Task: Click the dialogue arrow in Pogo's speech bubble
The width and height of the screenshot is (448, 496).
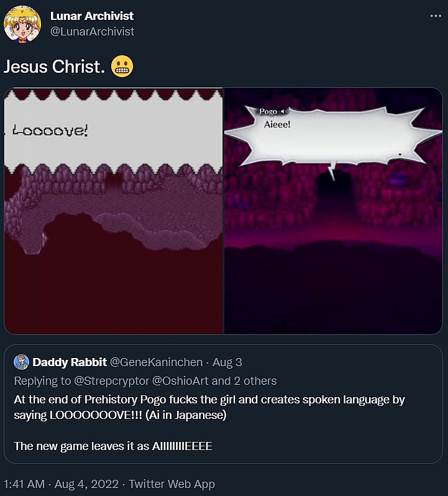Action: point(400,152)
